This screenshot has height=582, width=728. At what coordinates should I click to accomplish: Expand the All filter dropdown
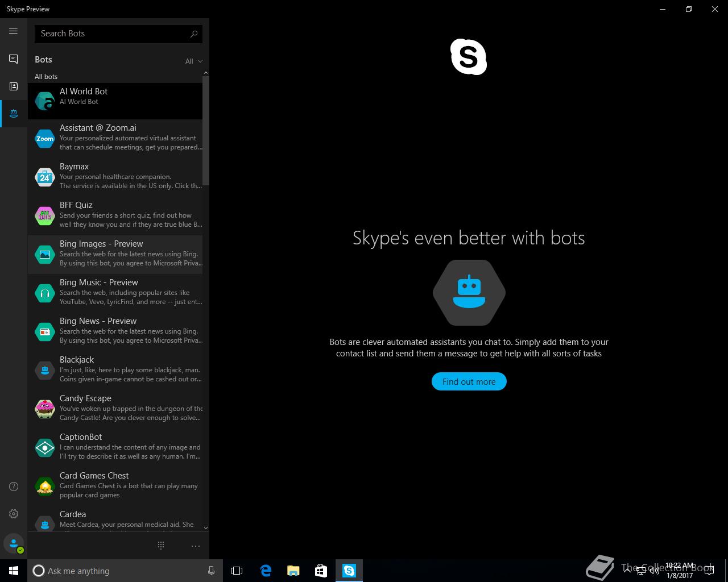pos(193,61)
